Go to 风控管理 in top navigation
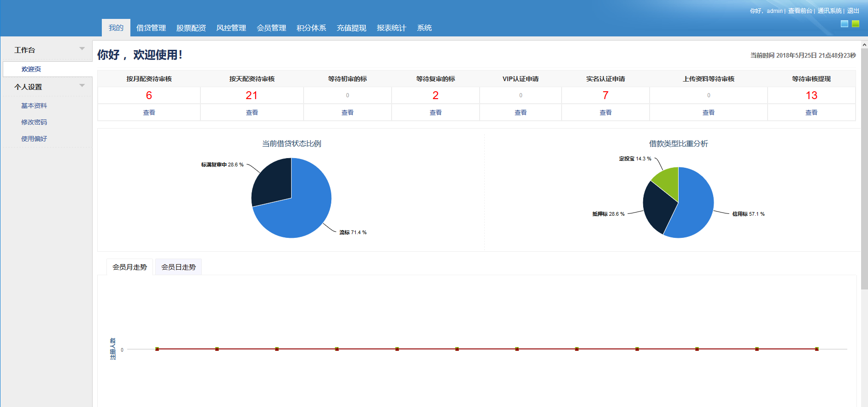 231,28
